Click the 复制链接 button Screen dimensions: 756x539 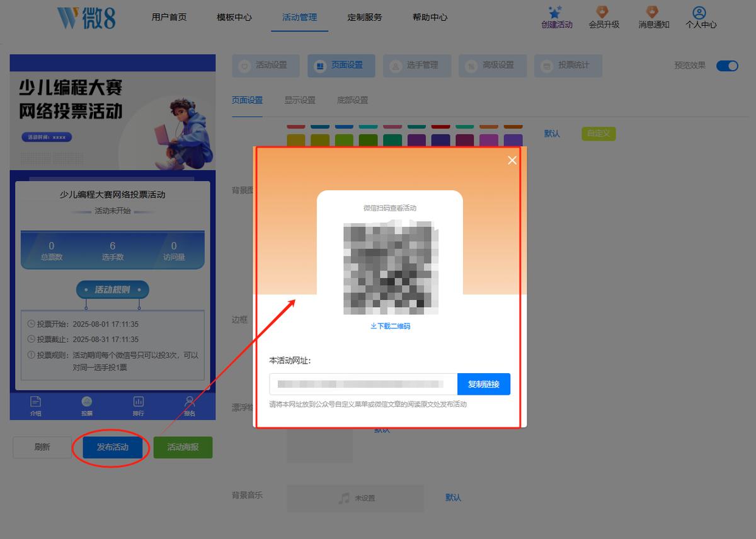[x=484, y=384]
